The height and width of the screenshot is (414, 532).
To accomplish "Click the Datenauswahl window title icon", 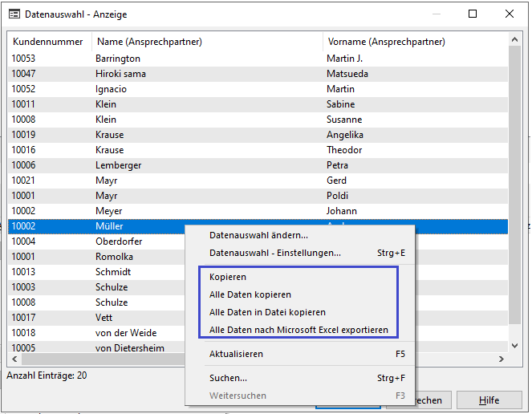I will pyautogui.click(x=14, y=14).
